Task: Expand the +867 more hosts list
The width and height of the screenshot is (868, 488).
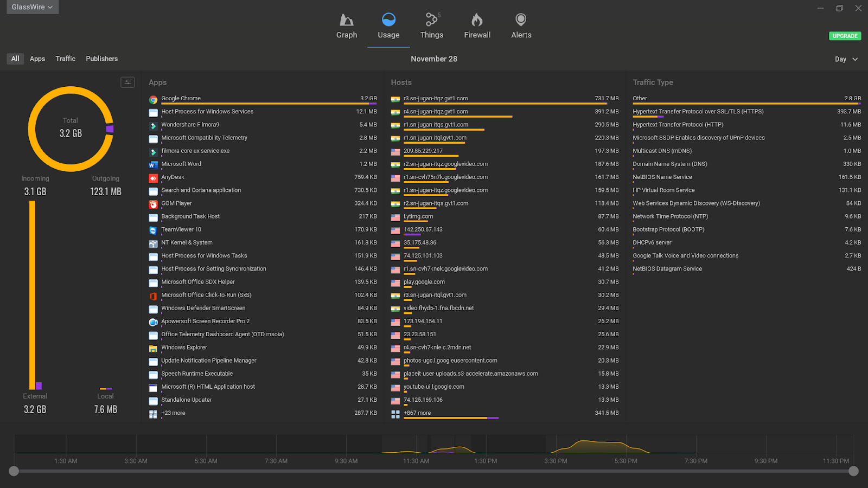Action: tap(417, 413)
